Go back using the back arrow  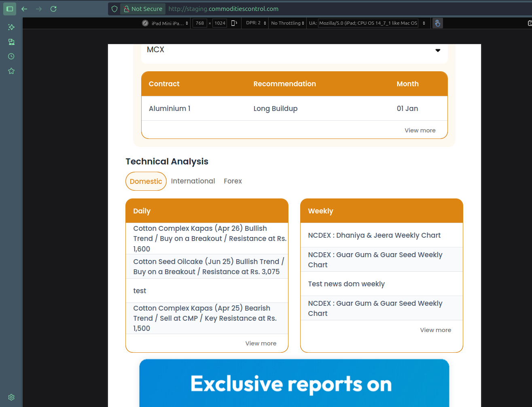pyautogui.click(x=24, y=9)
